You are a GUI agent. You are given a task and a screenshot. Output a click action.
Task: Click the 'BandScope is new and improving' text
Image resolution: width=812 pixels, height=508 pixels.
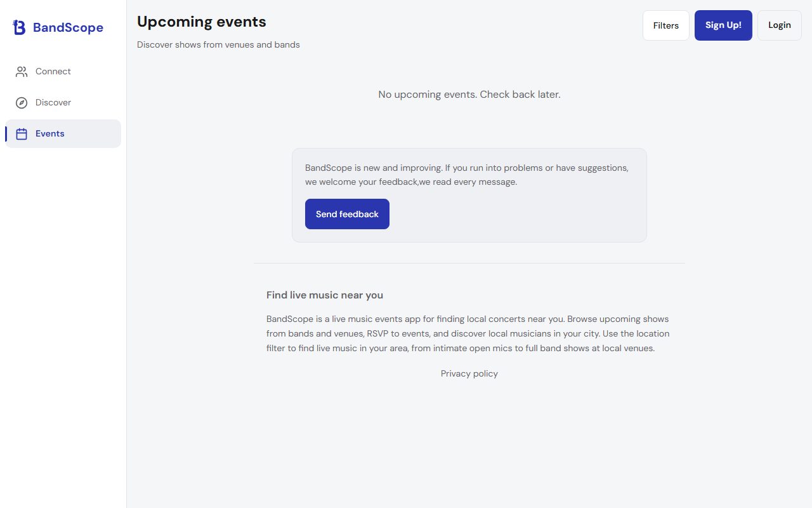coord(467,175)
